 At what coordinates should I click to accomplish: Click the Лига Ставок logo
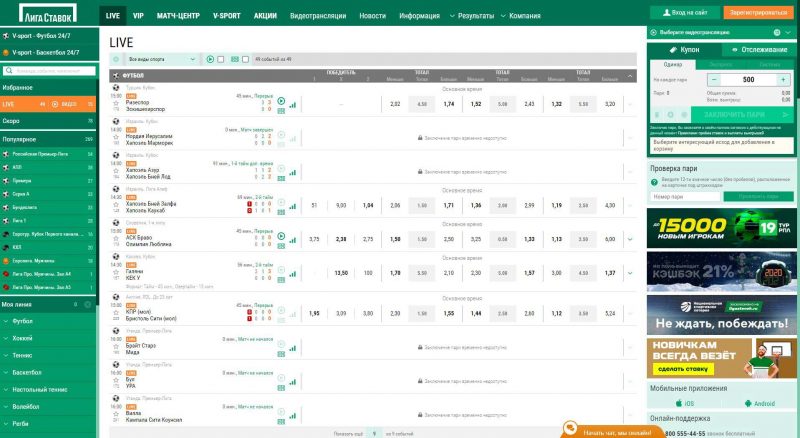point(48,15)
